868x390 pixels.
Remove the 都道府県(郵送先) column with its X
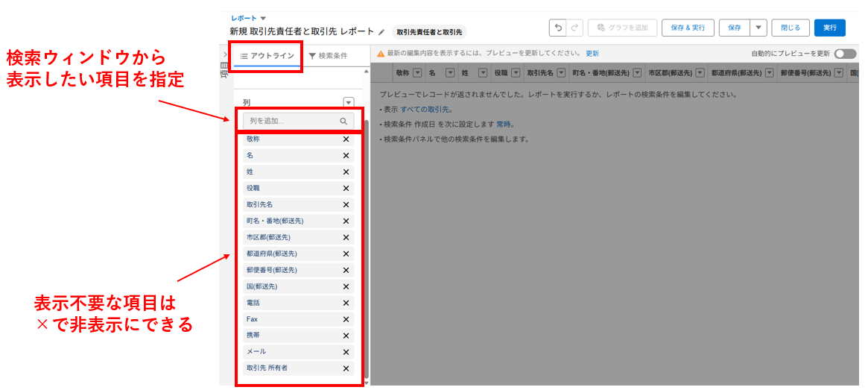click(346, 254)
